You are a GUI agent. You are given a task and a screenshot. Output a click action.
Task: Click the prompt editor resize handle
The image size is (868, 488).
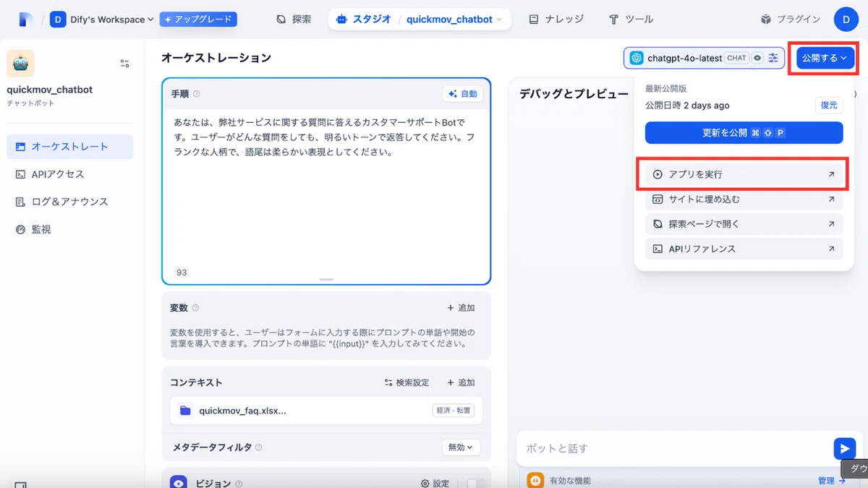point(326,279)
